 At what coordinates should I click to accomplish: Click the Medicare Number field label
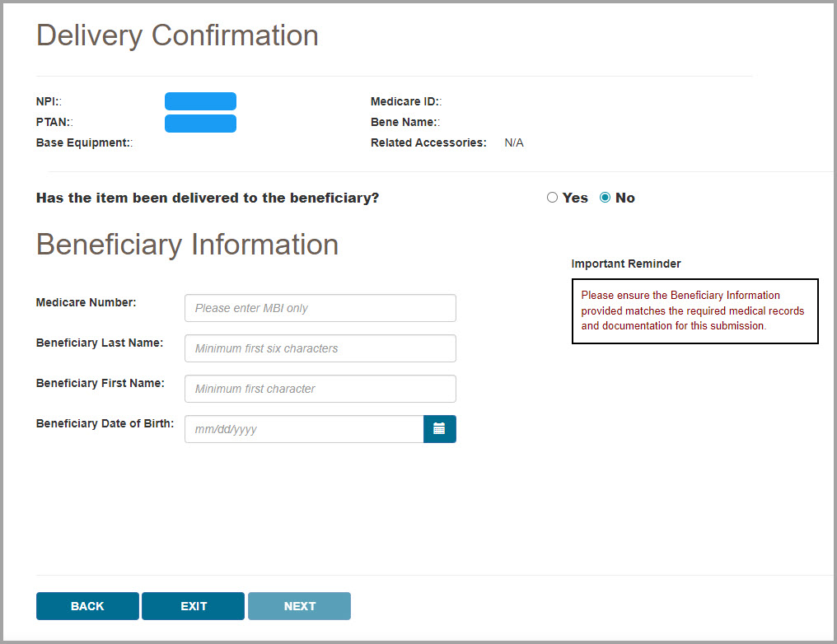[86, 302]
